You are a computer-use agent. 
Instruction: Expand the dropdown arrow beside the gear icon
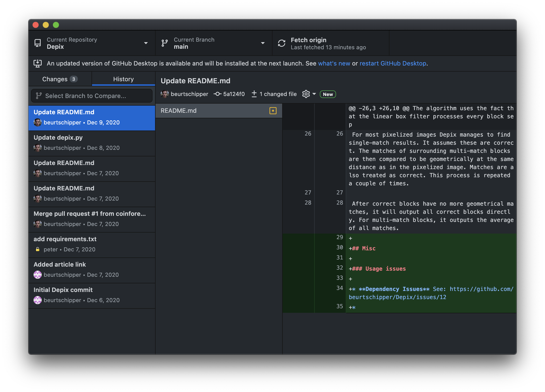point(314,94)
